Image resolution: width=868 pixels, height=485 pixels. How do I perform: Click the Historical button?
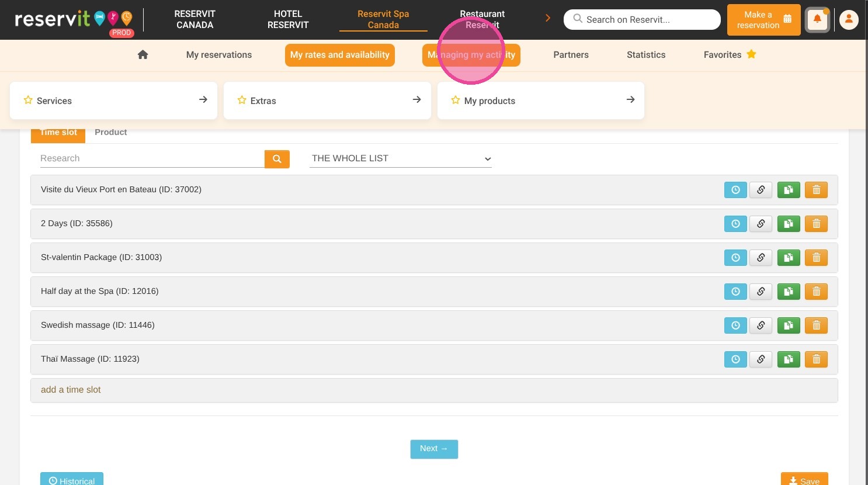coord(72,479)
